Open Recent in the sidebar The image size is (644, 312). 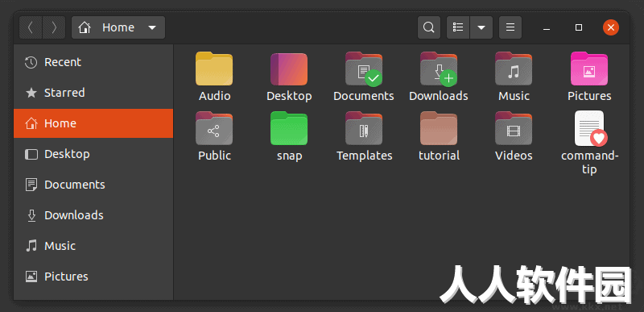click(x=93, y=62)
